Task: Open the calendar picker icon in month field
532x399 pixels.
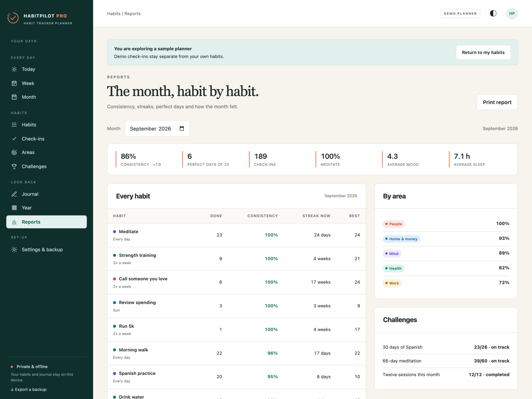Action: pyautogui.click(x=182, y=129)
